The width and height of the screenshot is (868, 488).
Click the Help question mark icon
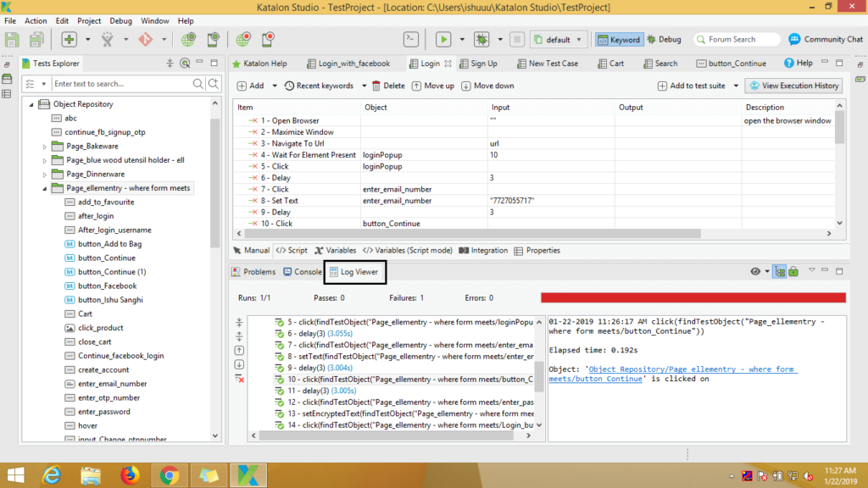click(x=789, y=63)
